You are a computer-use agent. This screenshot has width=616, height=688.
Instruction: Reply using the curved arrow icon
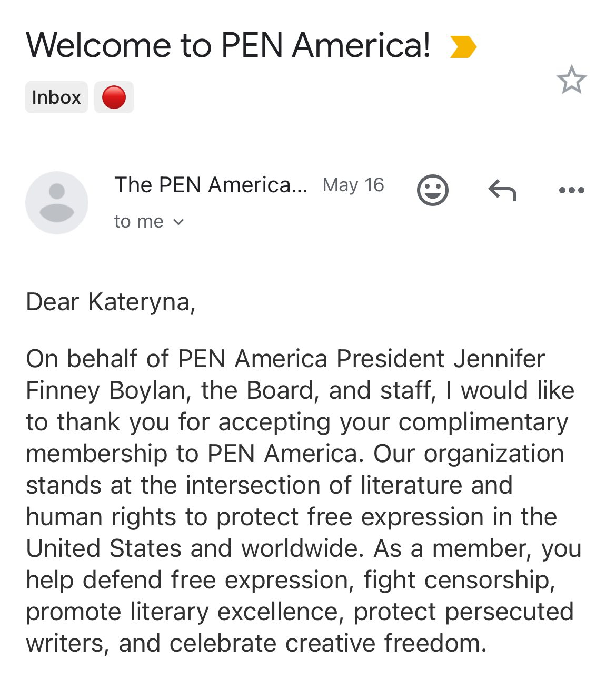[x=502, y=190]
